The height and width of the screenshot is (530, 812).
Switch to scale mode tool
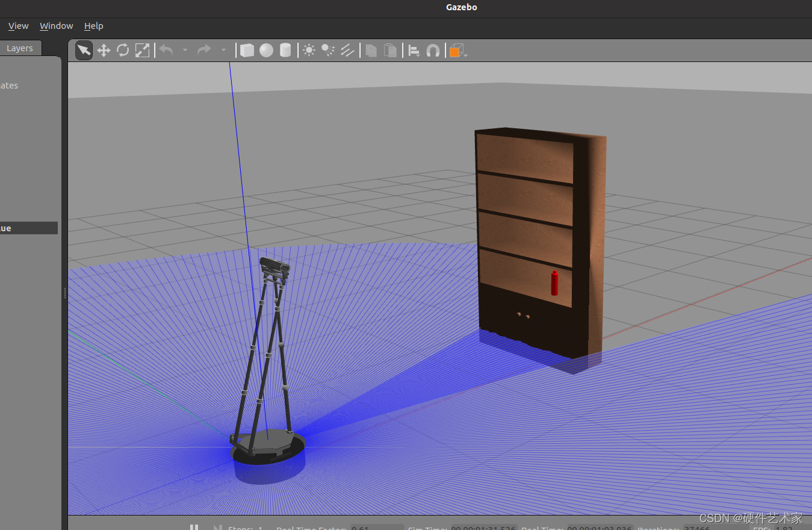142,51
